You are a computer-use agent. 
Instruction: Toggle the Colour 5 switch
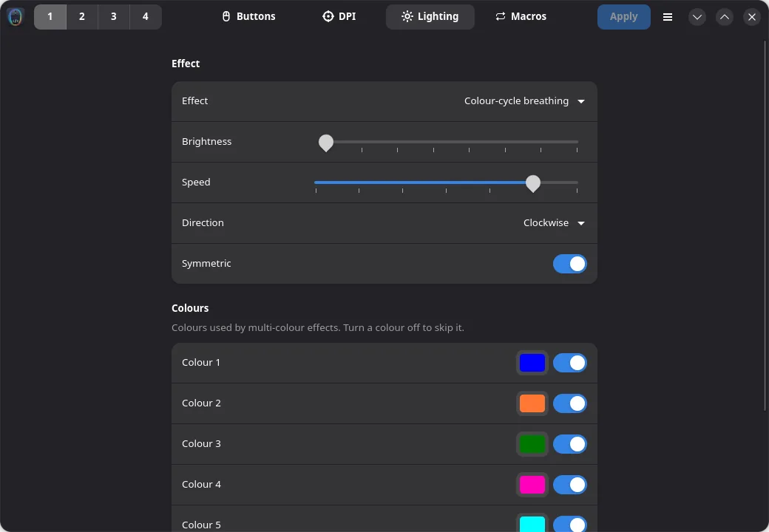[x=570, y=524]
